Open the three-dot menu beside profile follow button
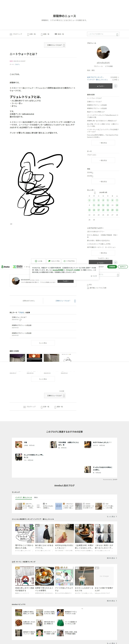Viewport: 129px width, 644px height. (115, 86)
